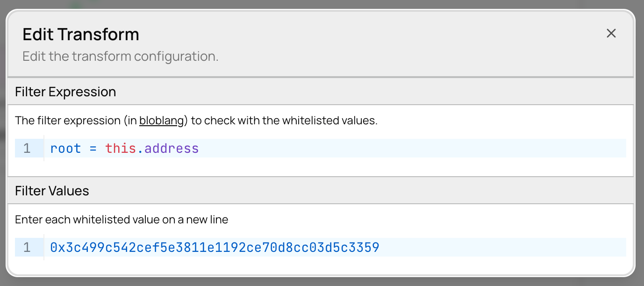
Task: Click 'Edit the transform configuration.' subtitle
Action: (x=121, y=57)
